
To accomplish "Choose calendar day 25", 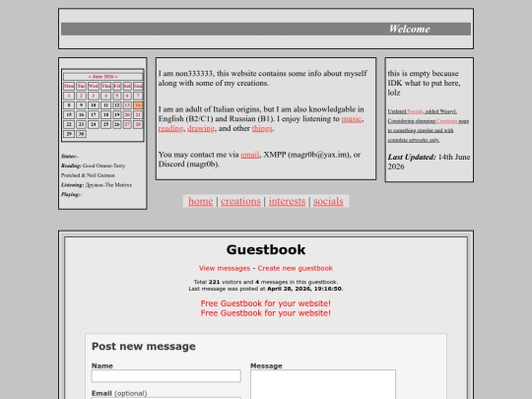I will 105,124.
